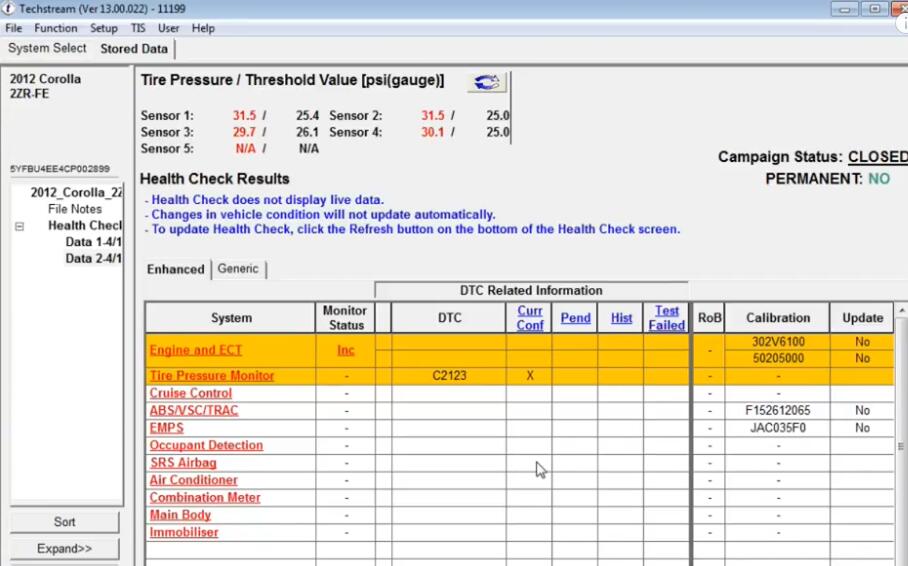Click the Hist column header link
Screen dimensions: 908x566
621,318
